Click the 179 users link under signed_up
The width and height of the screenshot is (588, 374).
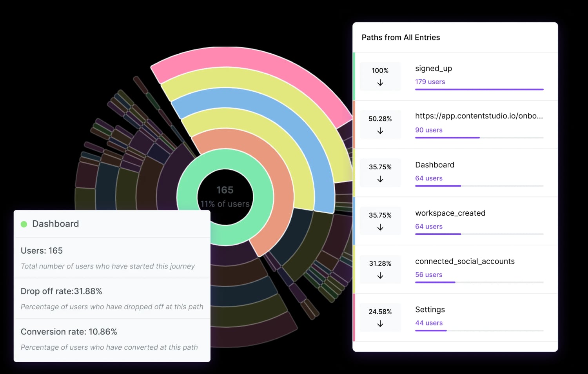point(430,82)
